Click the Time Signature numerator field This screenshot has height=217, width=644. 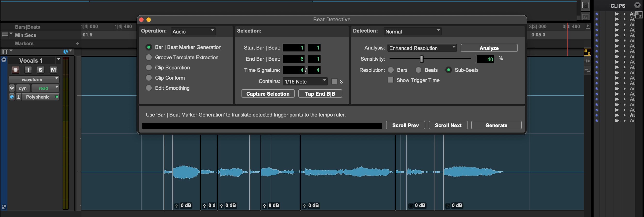click(x=293, y=70)
